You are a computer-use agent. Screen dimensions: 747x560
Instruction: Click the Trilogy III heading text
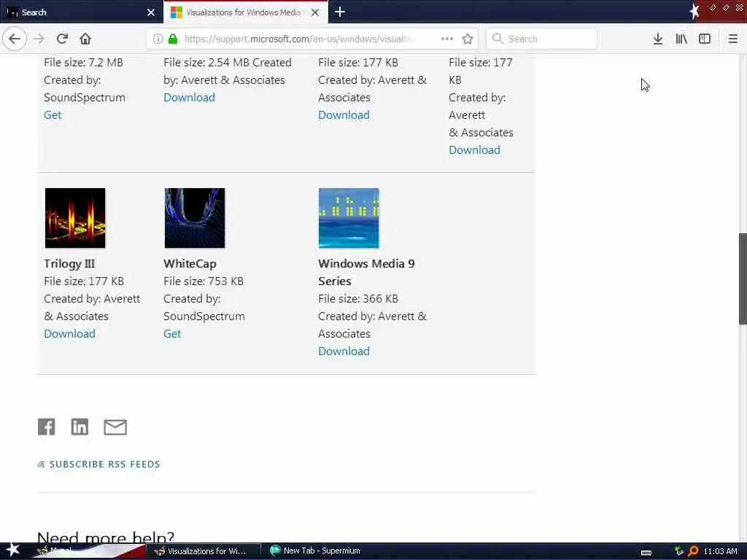(x=69, y=263)
